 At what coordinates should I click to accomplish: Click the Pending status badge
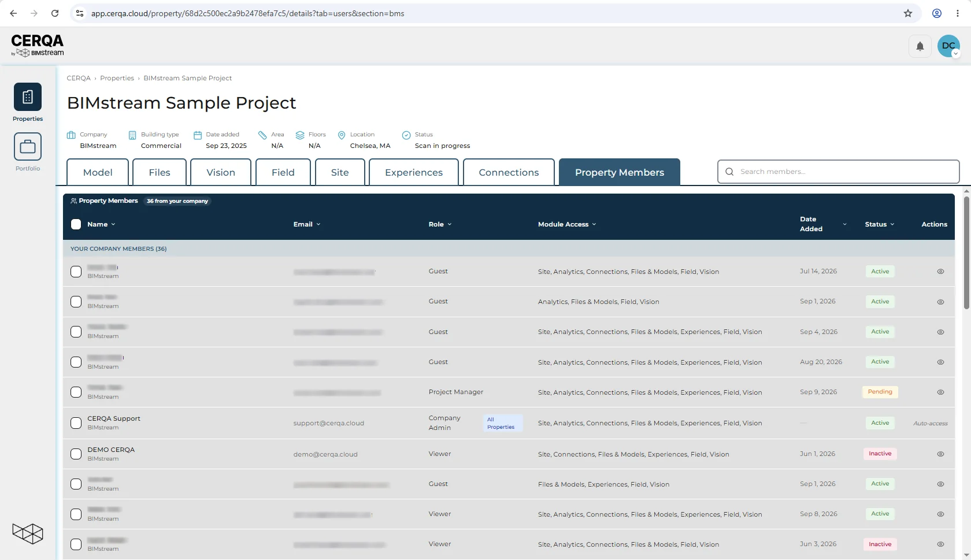coord(880,392)
